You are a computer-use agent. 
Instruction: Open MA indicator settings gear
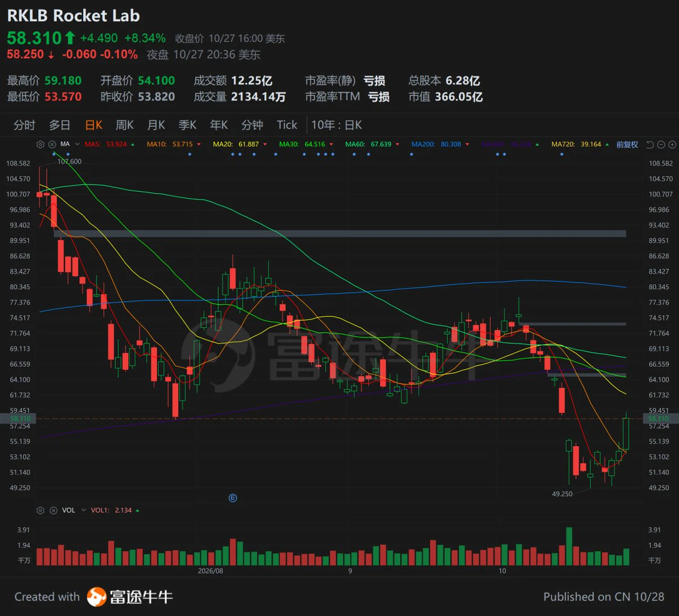(x=40, y=144)
